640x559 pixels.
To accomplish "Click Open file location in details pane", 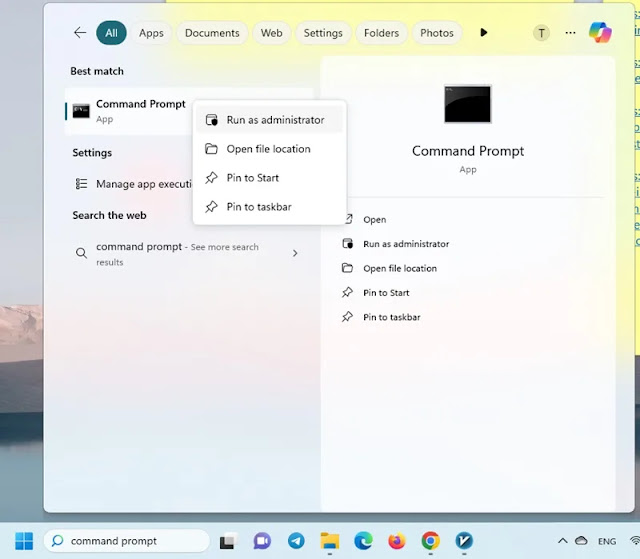I will click(x=389, y=268).
